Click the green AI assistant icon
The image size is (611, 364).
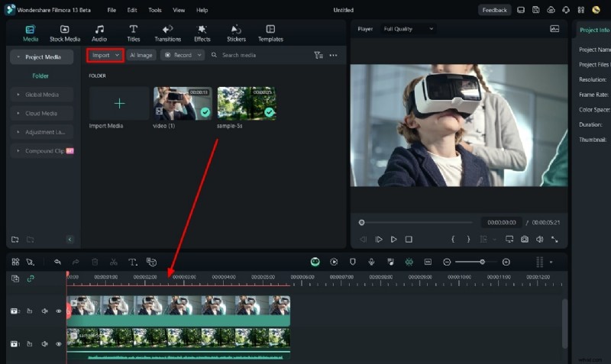[x=315, y=262]
